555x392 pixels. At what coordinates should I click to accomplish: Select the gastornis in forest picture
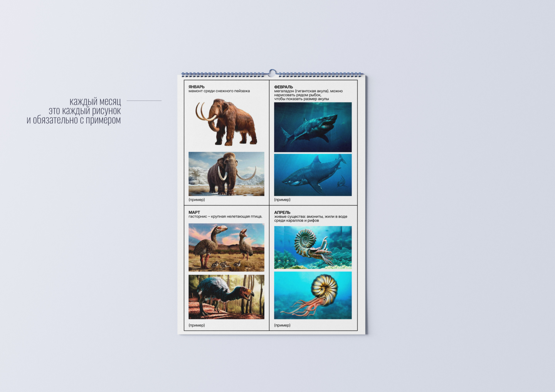(226, 297)
